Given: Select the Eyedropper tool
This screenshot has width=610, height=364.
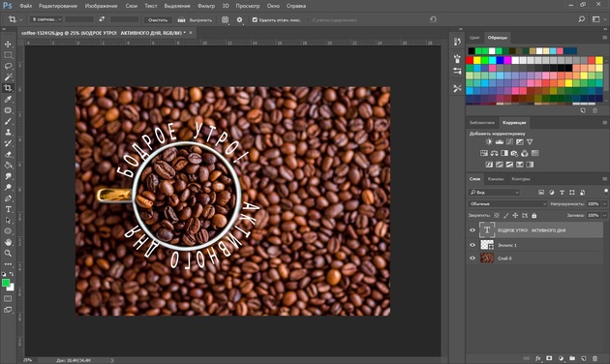Looking at the screenshot, I should click(x=8, y=99).
